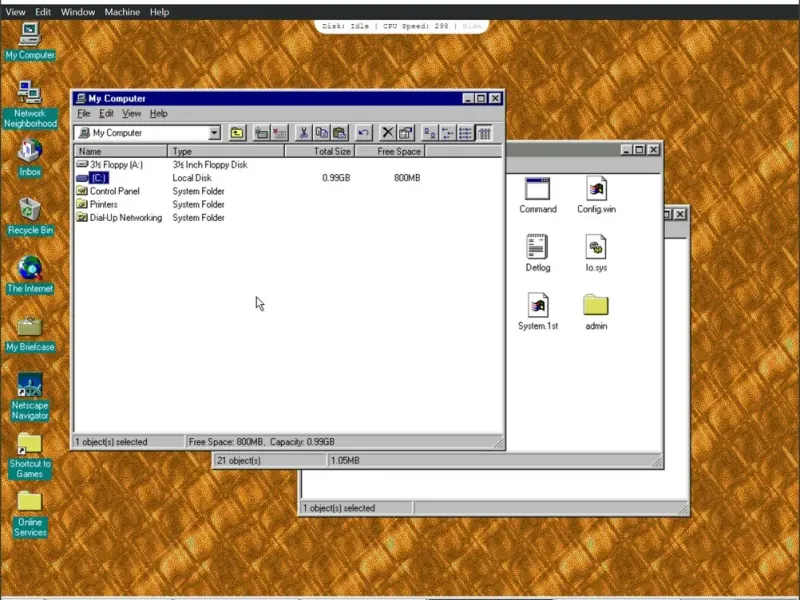Screen dimensions: 800x600
Task: Select the admin folder in back window
Action: pyautogui.click(x=596, y=312)
